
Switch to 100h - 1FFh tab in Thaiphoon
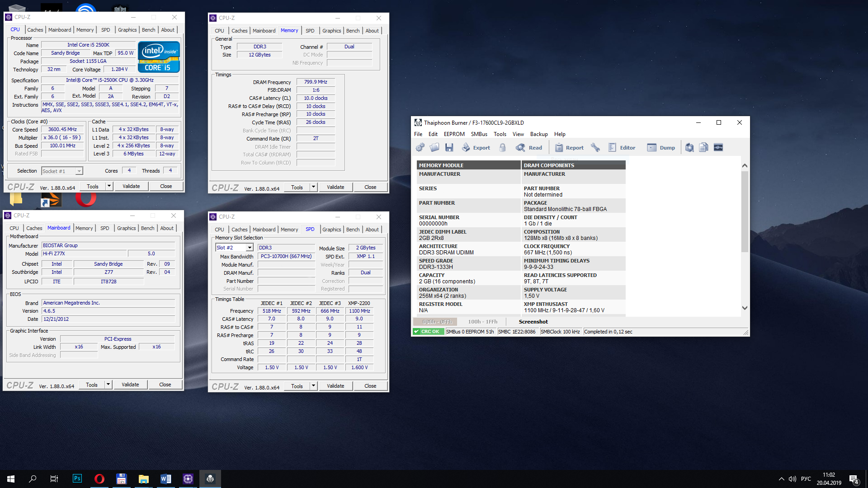482,322
